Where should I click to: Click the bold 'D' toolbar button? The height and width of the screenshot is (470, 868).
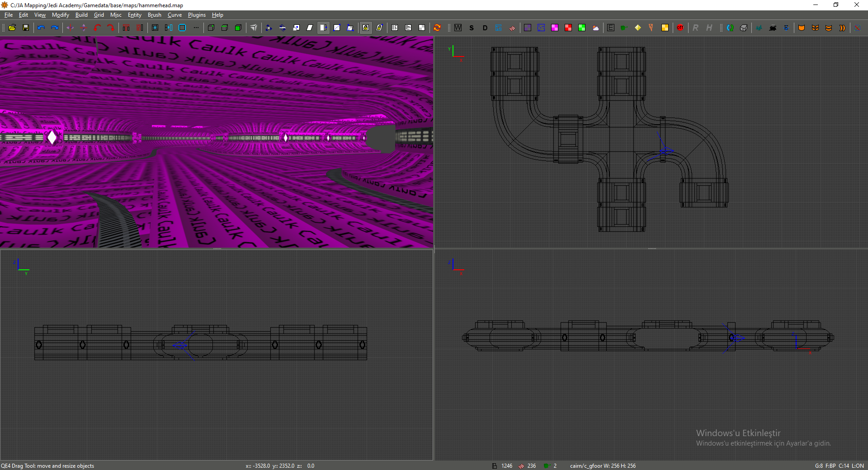point(485,28)
